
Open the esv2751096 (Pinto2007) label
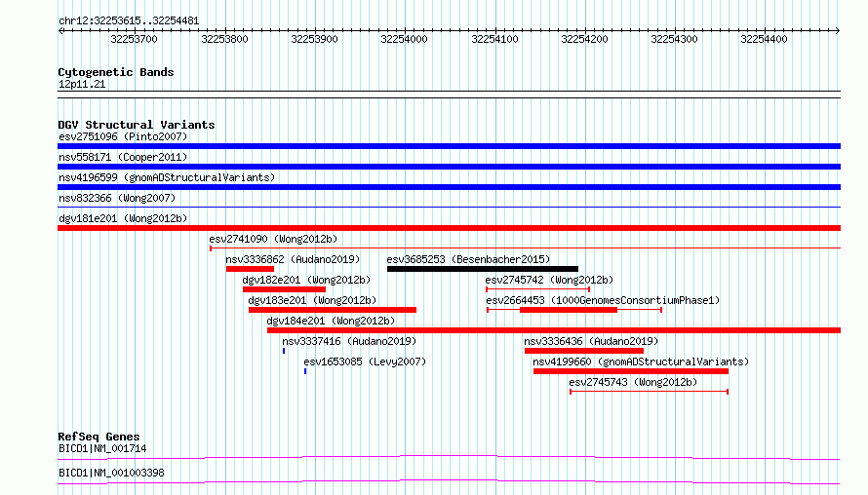123,136
